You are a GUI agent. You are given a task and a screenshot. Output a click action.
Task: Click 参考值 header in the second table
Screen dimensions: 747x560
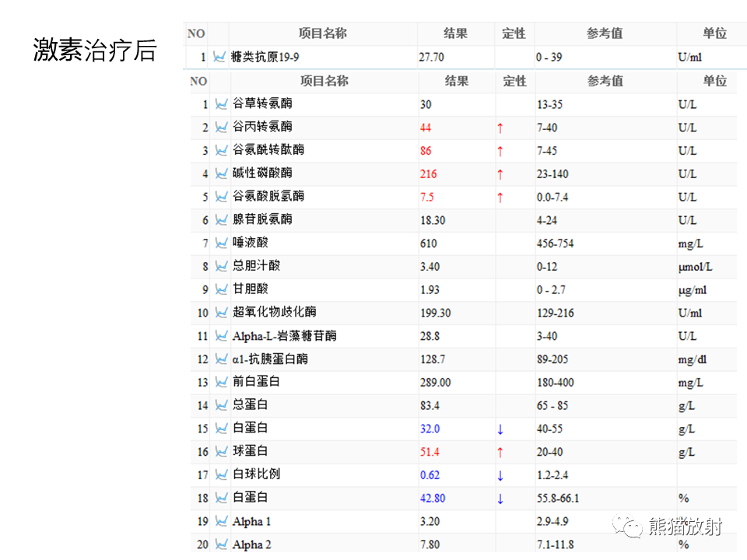click(x=605, y=81)
